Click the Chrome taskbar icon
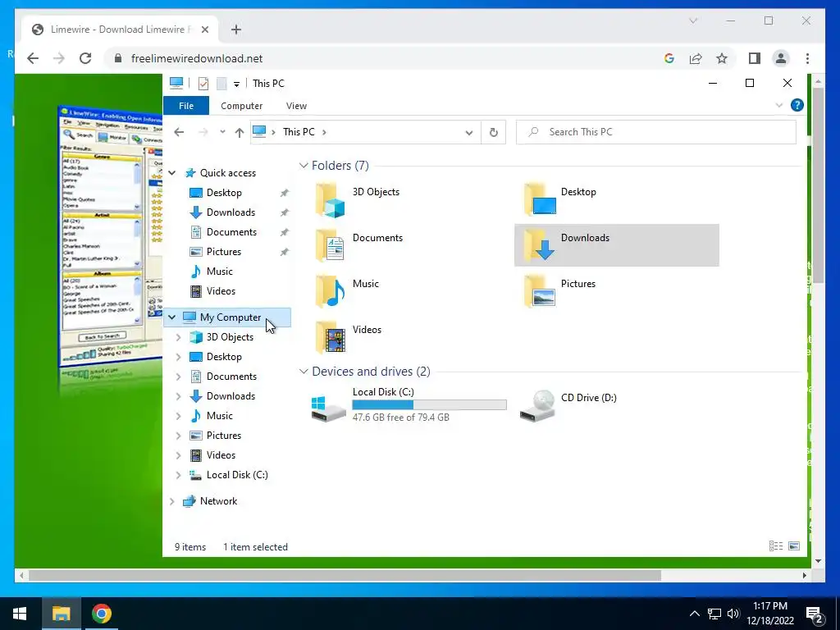The width and height of the screenshot is (840, 630). 101,614
